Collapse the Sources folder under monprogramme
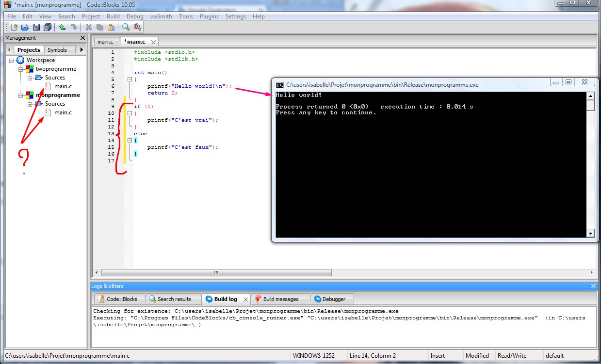 click(30, 104)
